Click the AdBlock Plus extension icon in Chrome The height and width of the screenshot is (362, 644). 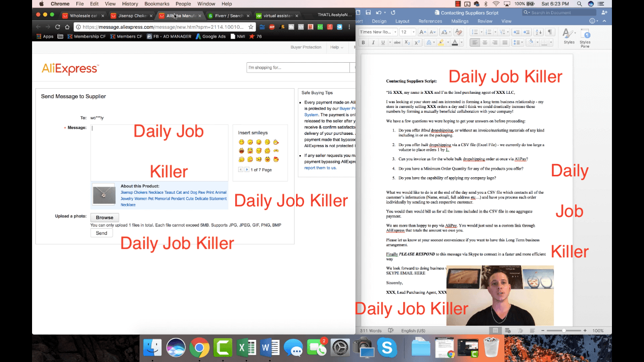tap(272, 27)
